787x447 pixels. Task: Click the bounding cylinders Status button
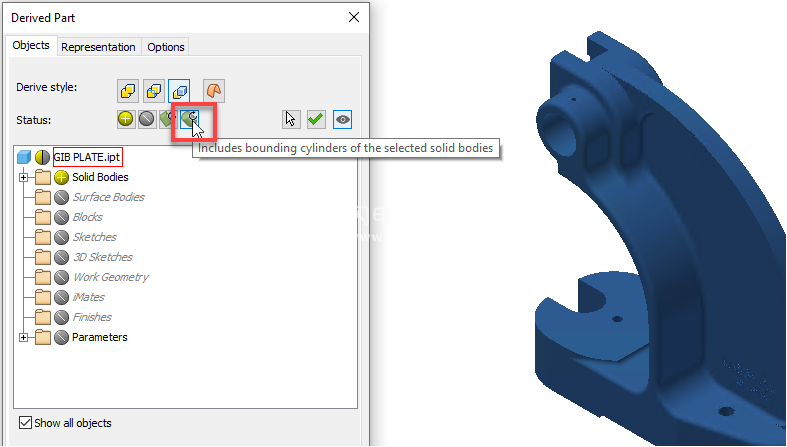[190, 119]
